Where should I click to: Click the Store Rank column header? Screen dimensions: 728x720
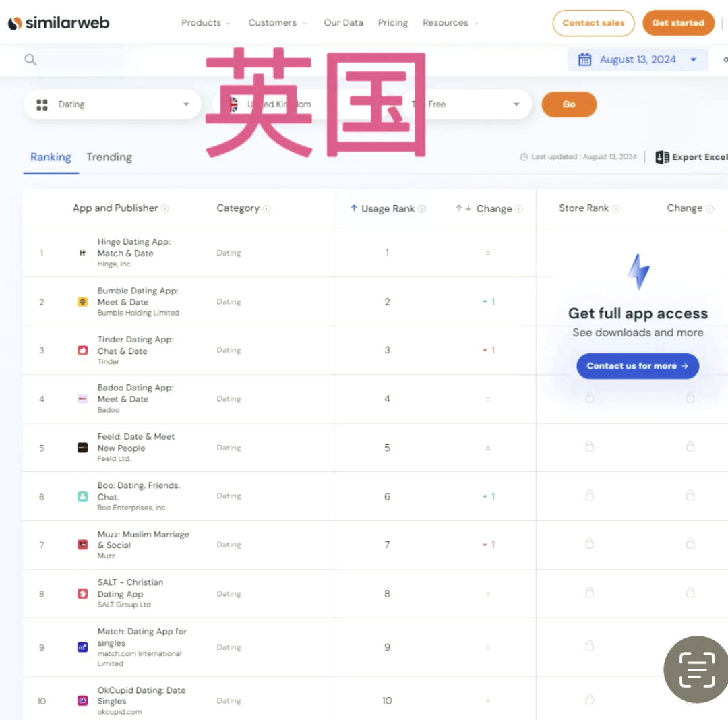pyautogui.click(x=584, y=208)
